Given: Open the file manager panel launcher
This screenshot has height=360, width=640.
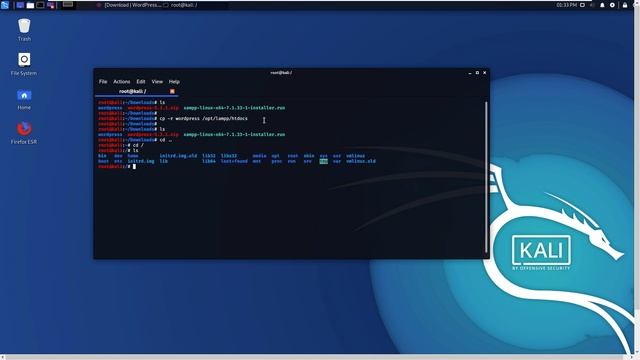Looking at the screenshot, I should pos(30,5).
